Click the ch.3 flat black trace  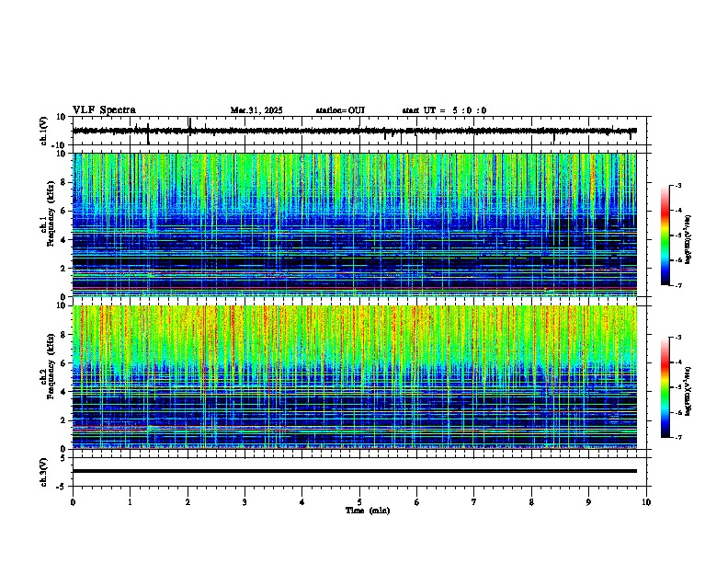(355, 471)
